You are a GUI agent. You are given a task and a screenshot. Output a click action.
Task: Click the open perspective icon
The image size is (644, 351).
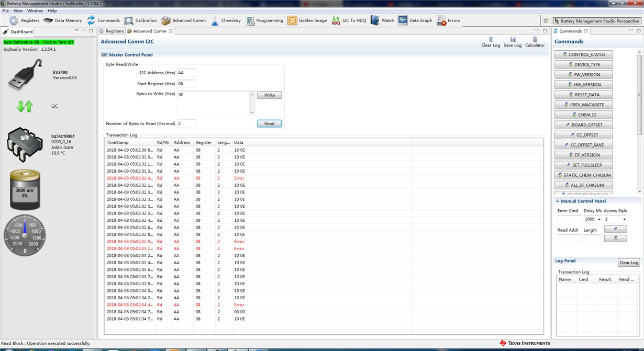pyautogui.click(x=546, y=21)
